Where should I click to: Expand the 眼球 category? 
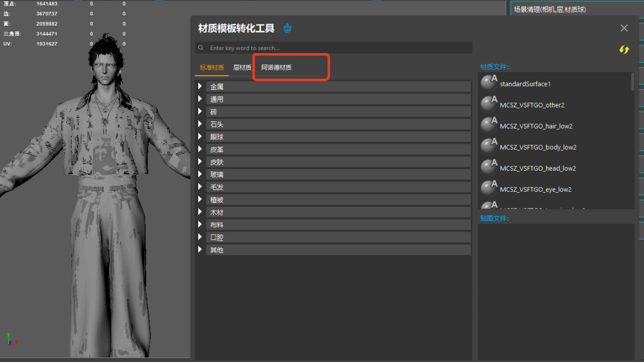(200, 136)
